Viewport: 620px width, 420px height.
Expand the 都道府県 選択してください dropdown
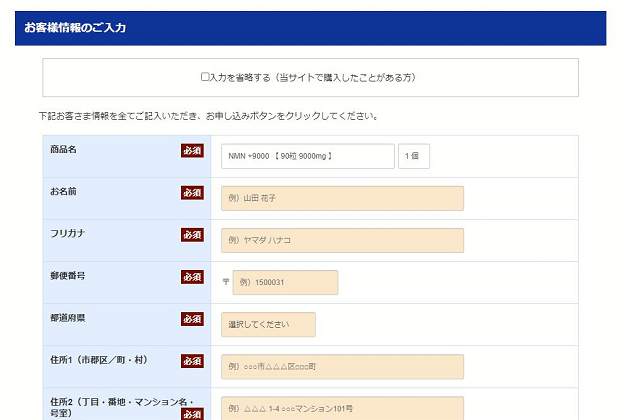click(x=268, y=325)
